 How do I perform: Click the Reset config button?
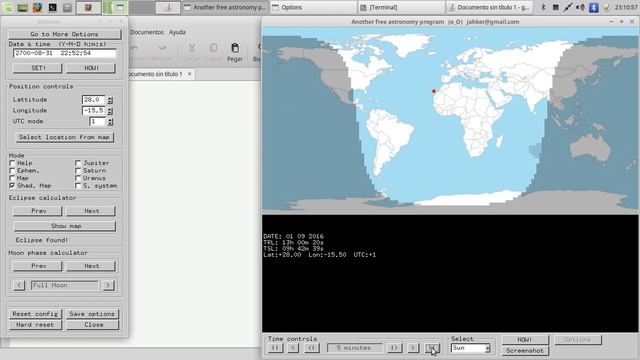(x=35, y=314)
